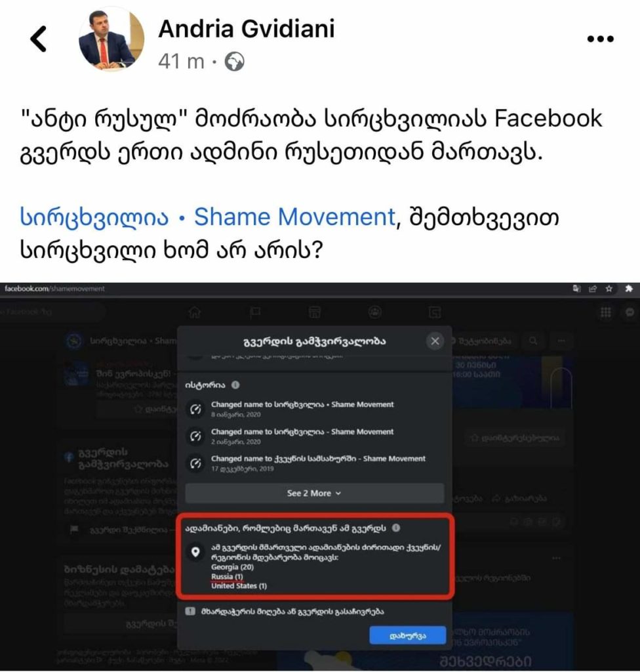The image size is (640, 672).
Task: Click the blue close button in the dialog
Action: tap(407, 635)
